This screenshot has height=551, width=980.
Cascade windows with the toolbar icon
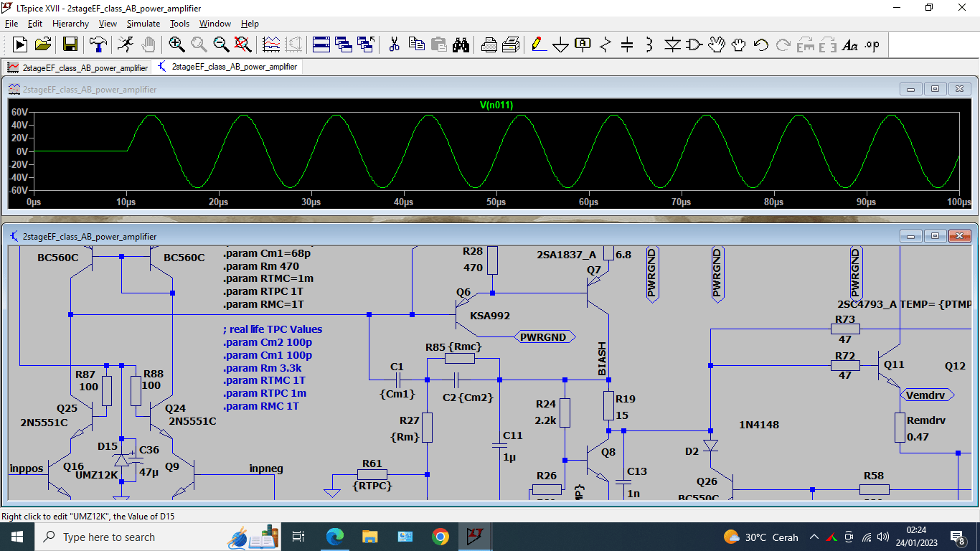(x=344, y=44)
